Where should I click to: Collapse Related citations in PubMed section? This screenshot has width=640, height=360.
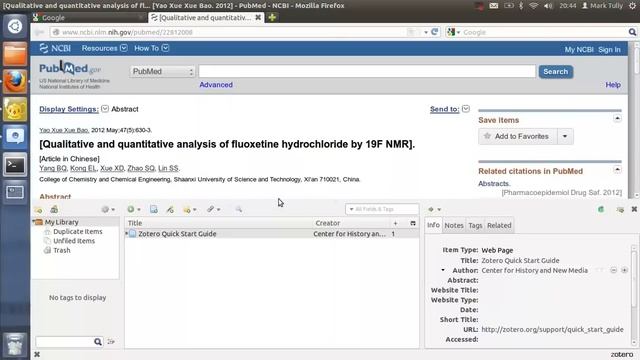(x=617, y=169)
